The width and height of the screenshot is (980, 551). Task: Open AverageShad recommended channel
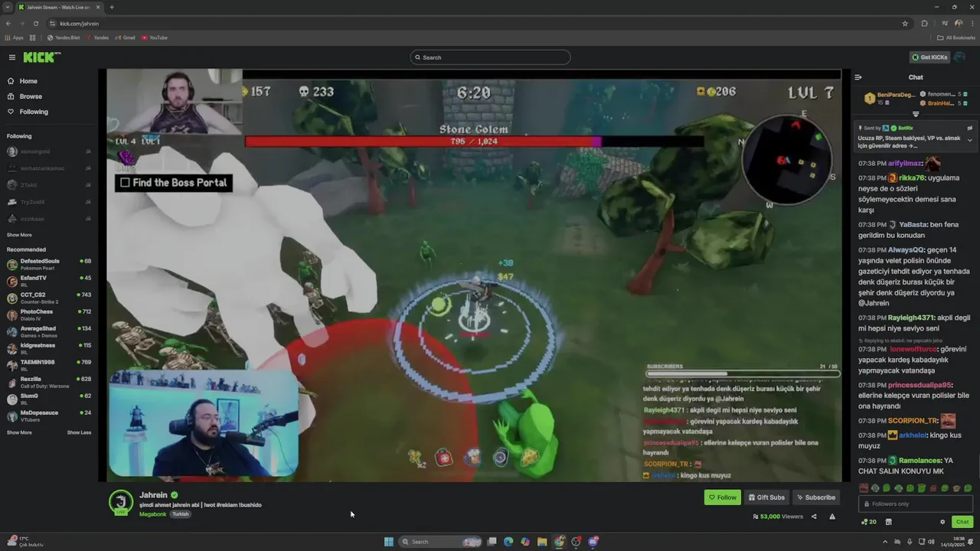tap(49, 331)
